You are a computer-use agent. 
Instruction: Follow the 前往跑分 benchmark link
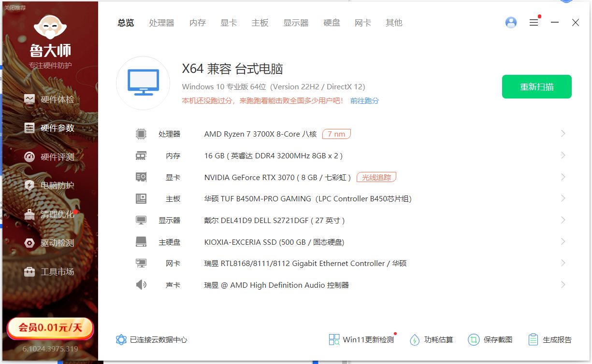tap(364, 100)
